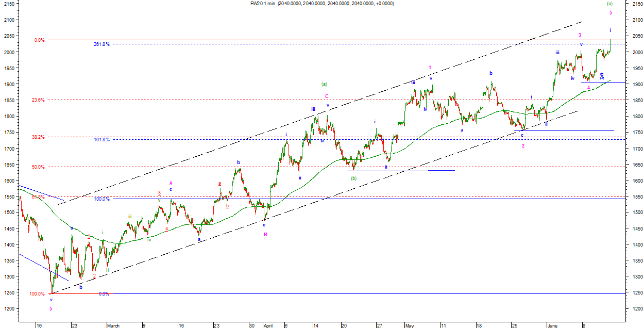Click the FW20 1 min. chart title
This screenshot has width=644, height=328.
pos(321,4)
